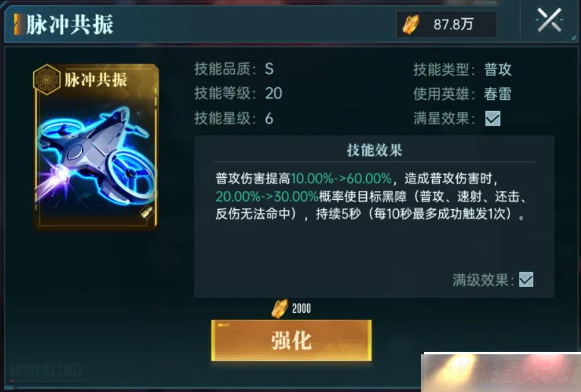Toggle the 满级效果 checkbox

point(526,280)
